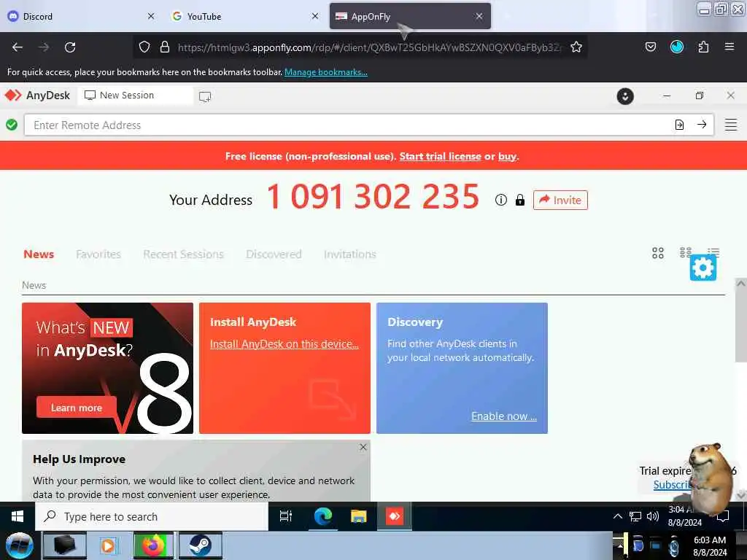The height and width of the screenshot is (560, 747).
Task: Switch to the YouTube browser tab
Action: (245, 16)
